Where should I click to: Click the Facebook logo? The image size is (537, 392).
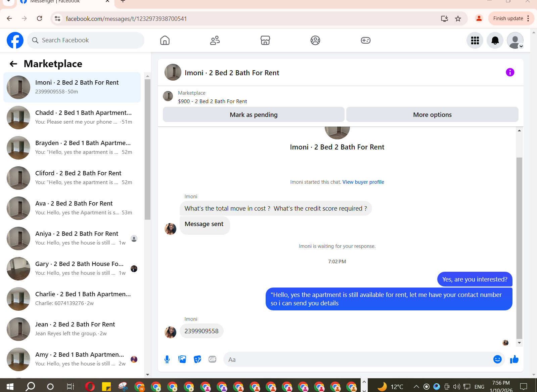pyautogui.click(x=15, y=40)
